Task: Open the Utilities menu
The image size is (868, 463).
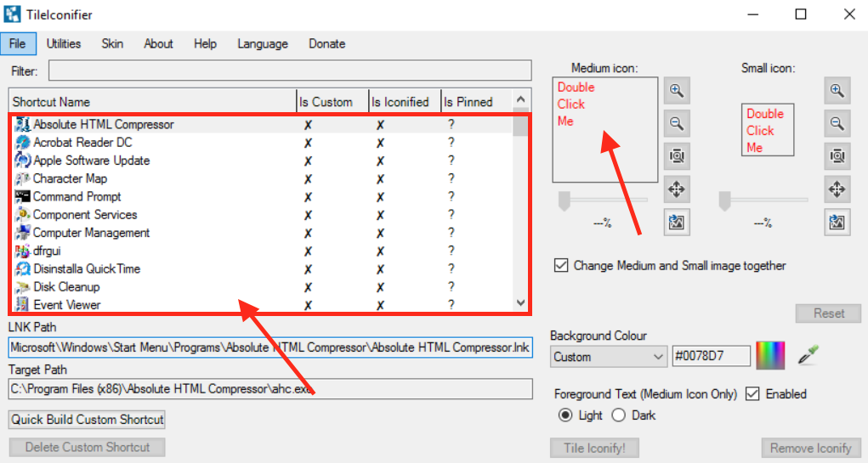Action: click(64, 43)
